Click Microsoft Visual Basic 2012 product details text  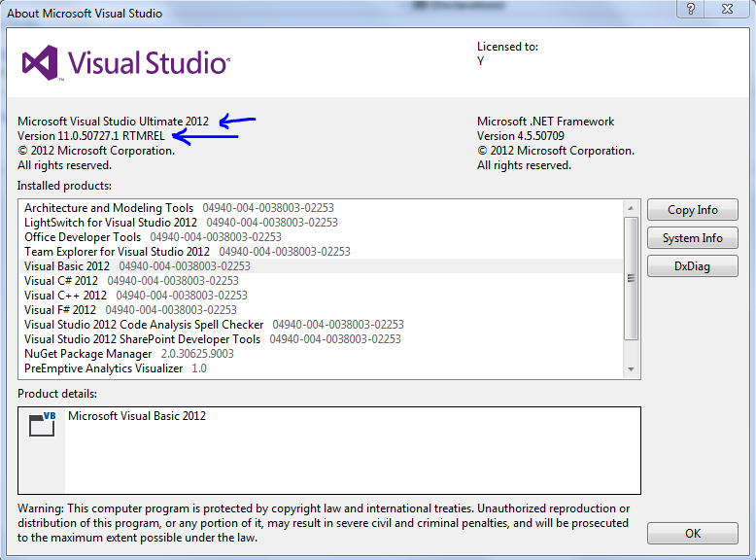[137, 416]
